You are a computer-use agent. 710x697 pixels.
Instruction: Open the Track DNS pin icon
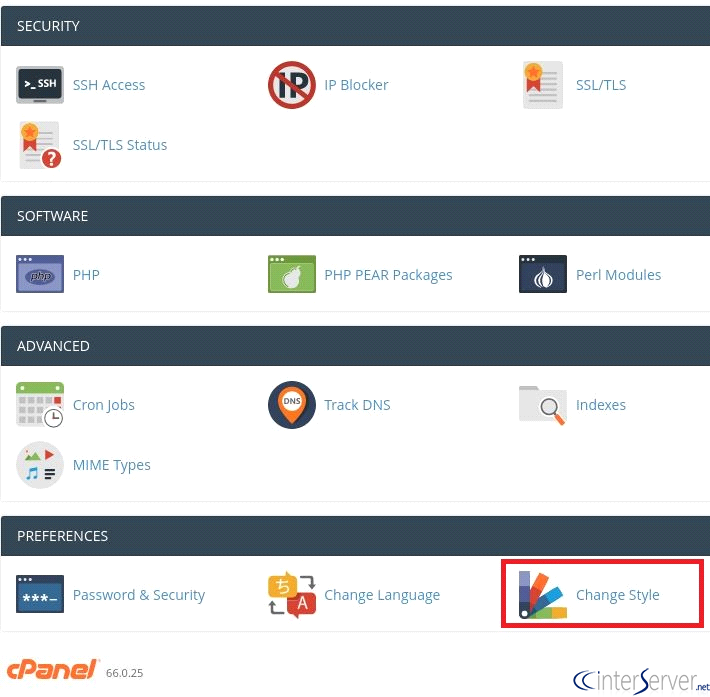292,405
